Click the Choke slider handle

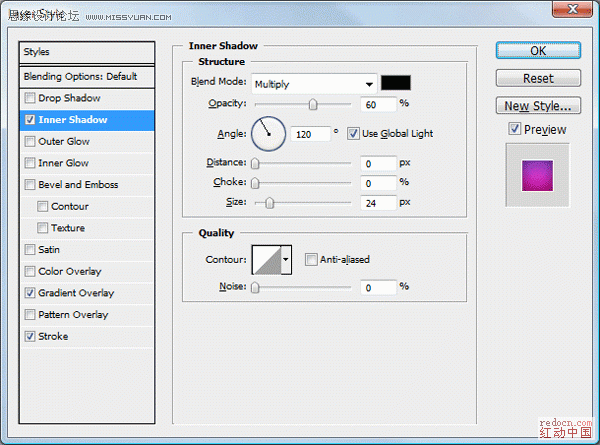pos(255,183)
